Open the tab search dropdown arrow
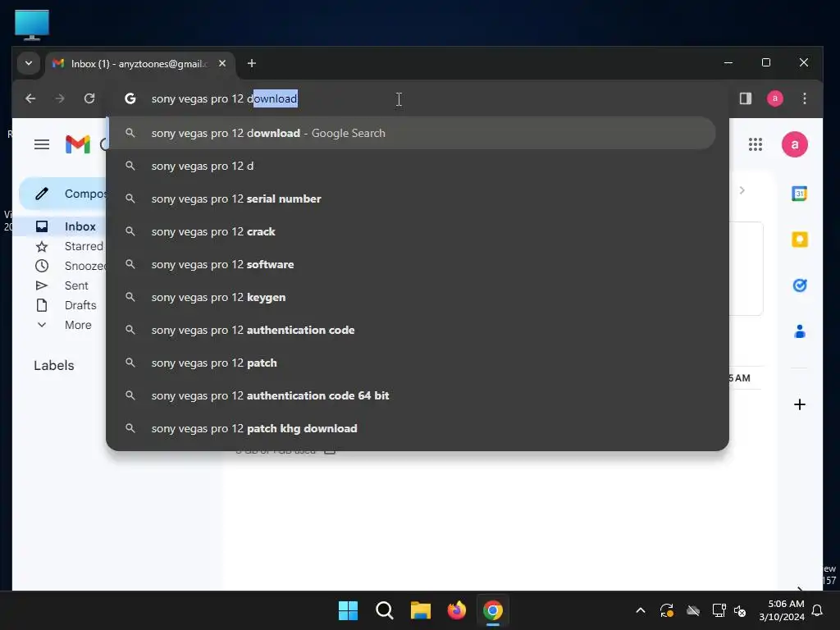840x630 pixels. [29, 63]
